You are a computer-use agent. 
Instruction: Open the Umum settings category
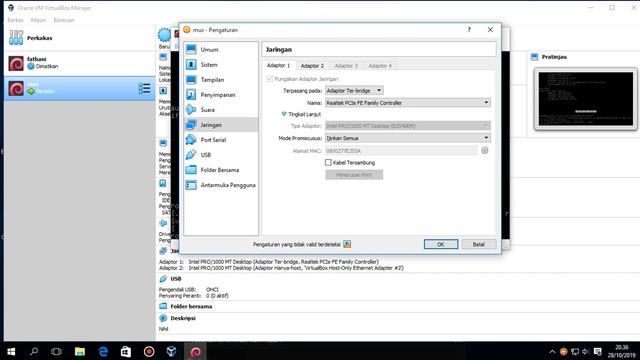click(x=221, y=49)
